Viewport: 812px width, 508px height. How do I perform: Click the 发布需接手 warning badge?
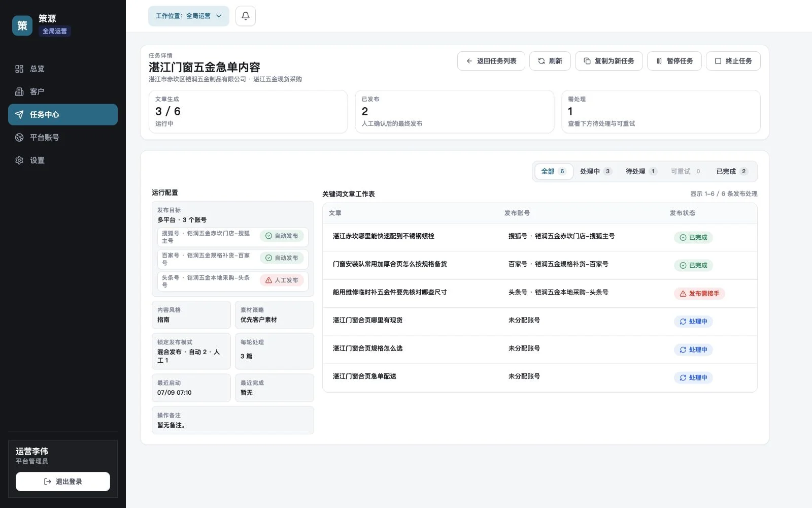pos(699,294)
